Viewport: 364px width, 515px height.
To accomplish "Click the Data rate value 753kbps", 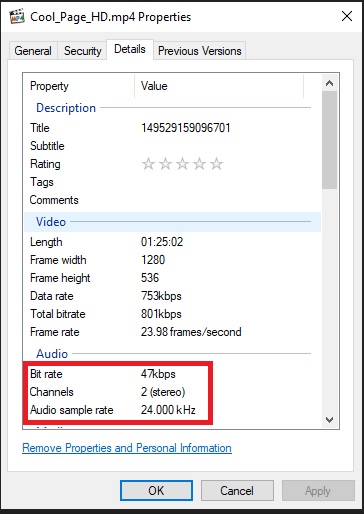I will (x=161, y=296).
